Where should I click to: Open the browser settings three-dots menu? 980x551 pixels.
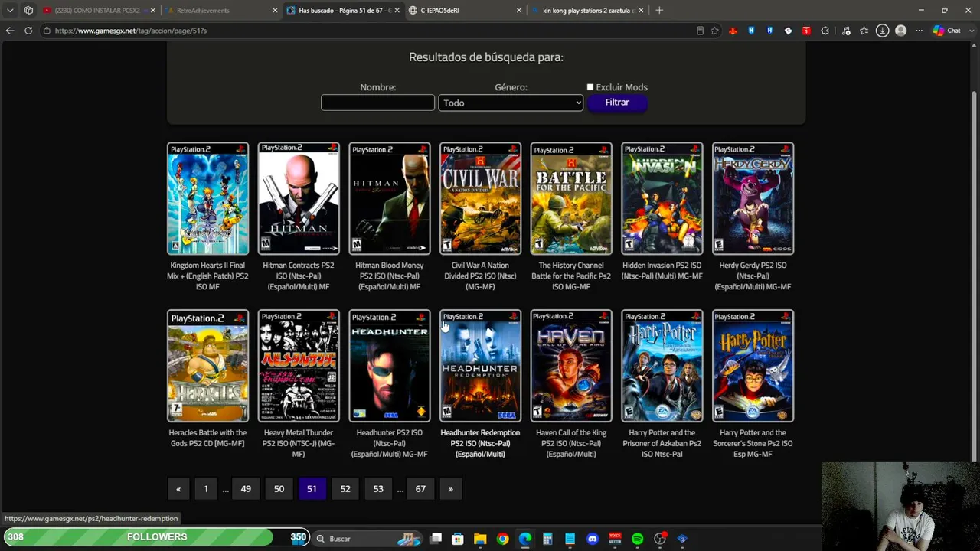[919, 31]
